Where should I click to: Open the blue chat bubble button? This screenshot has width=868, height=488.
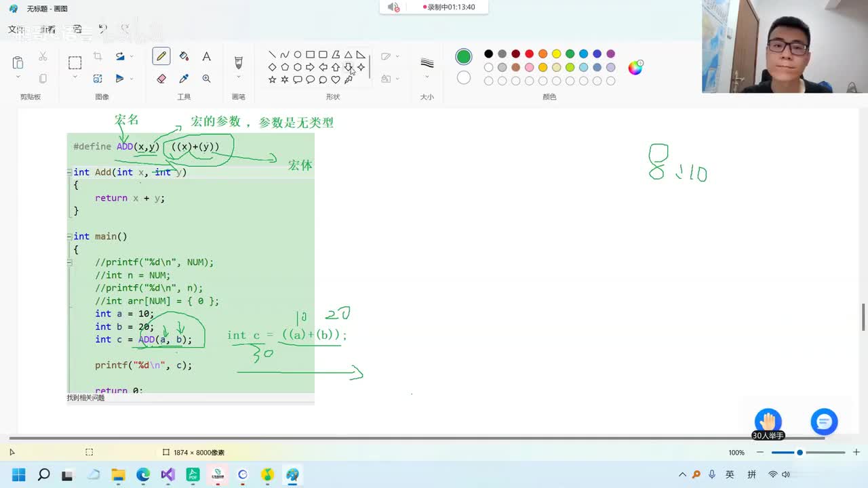[824, 422]
